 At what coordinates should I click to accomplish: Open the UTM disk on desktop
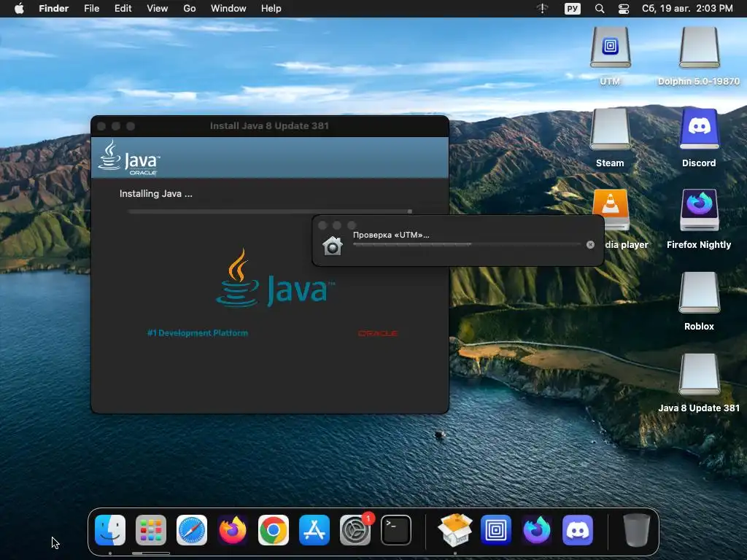611,47
